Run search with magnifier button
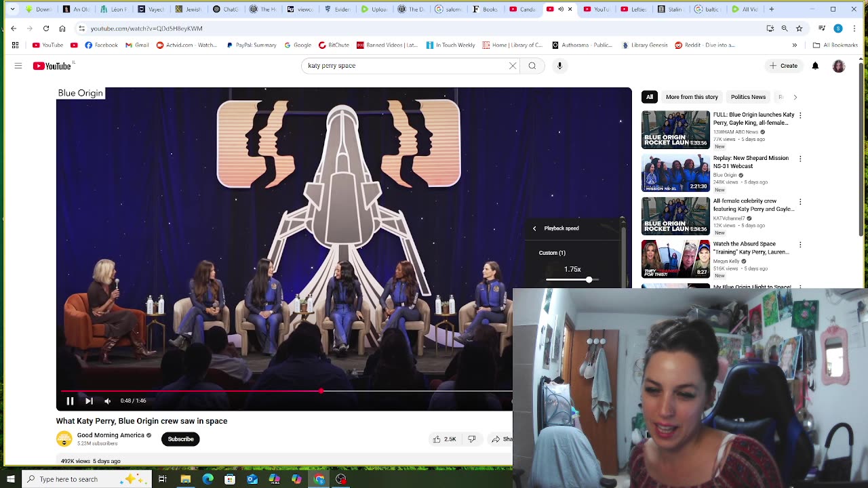The width and height of the screenshot is (868, 488). [532, 66]
